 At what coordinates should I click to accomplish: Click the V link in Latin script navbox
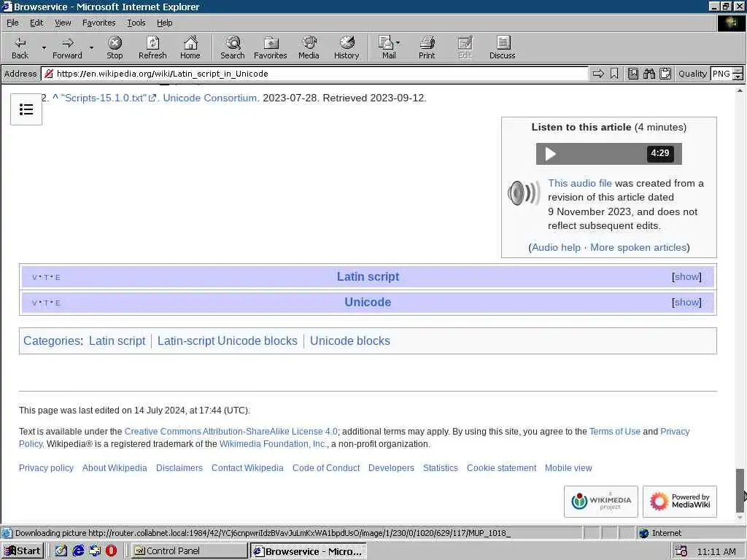click(x=34, y=277)
